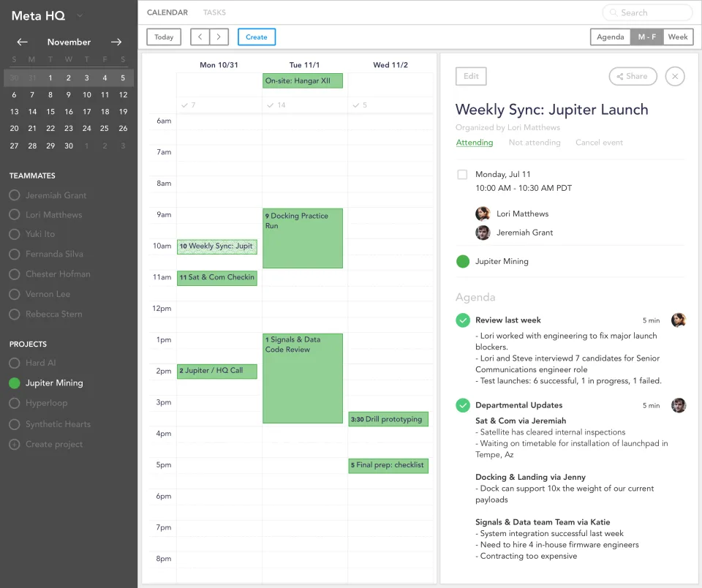Click Lori Matthews avatar in attendees
702x588 pixels.
tap(483, 214)
